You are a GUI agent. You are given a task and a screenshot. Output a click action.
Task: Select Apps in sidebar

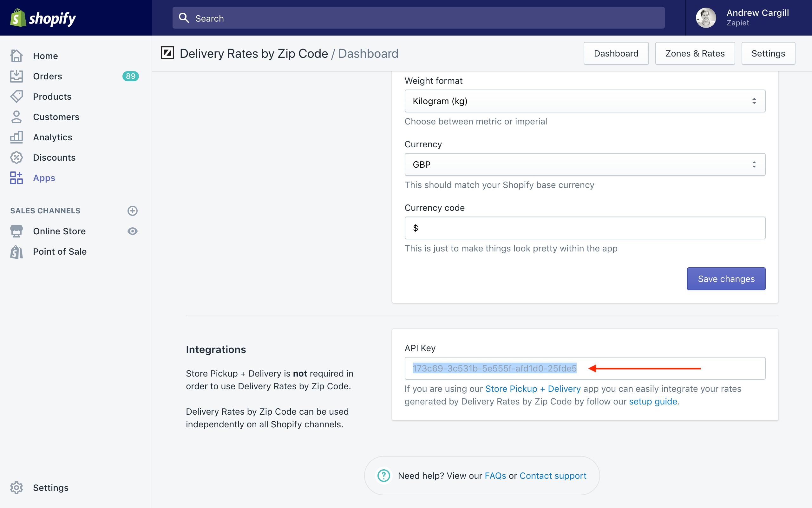(x=44, y=178)
